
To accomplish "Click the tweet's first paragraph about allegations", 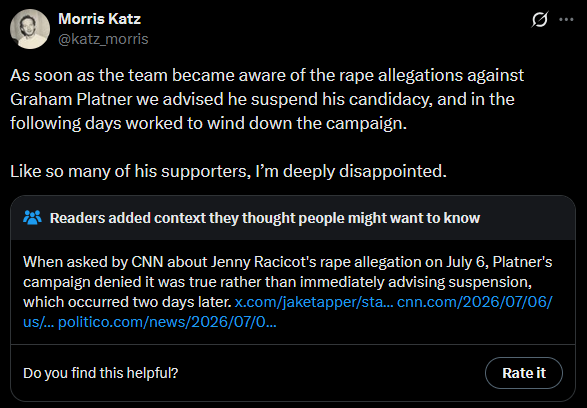I will point(267,99).
